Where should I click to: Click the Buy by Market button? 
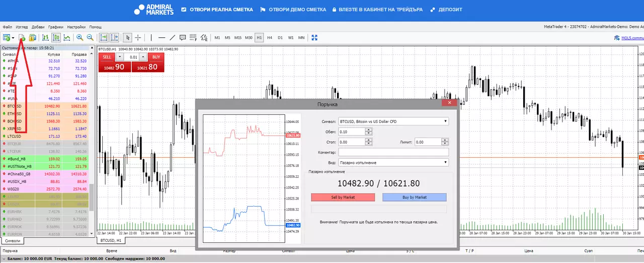415,198
